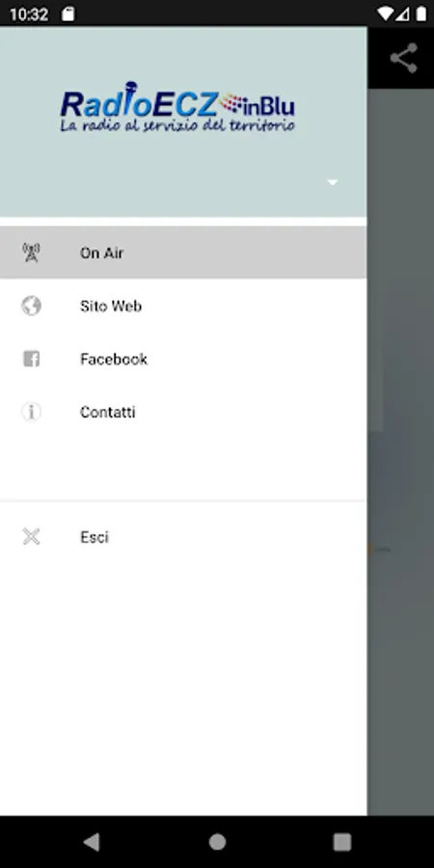The image size is (434, 868).
Task: Click the On Air antenna icon
Action: coord(31,253)
